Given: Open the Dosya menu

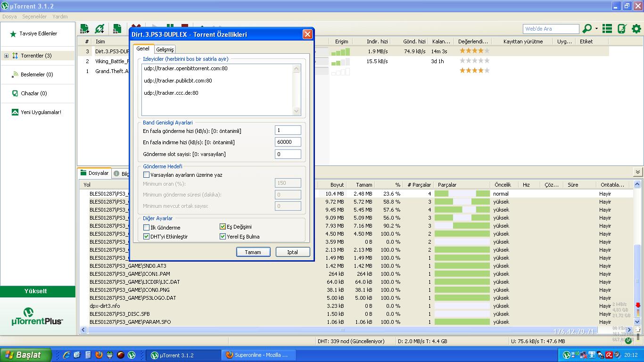Looking at the screenshot, I should pyautogui.click(x=9, y=16).
